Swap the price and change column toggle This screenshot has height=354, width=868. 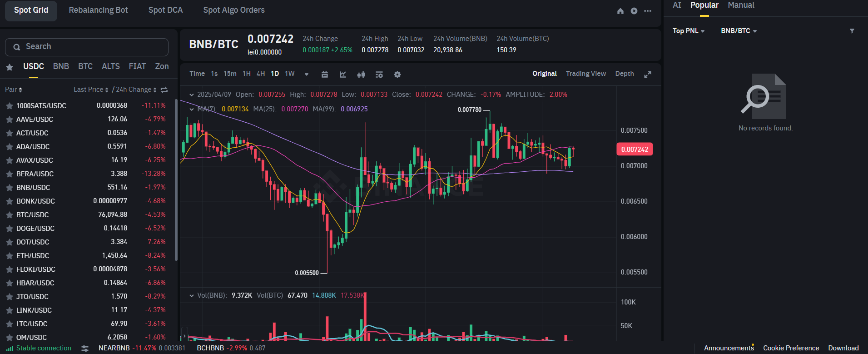pos(164,90)
